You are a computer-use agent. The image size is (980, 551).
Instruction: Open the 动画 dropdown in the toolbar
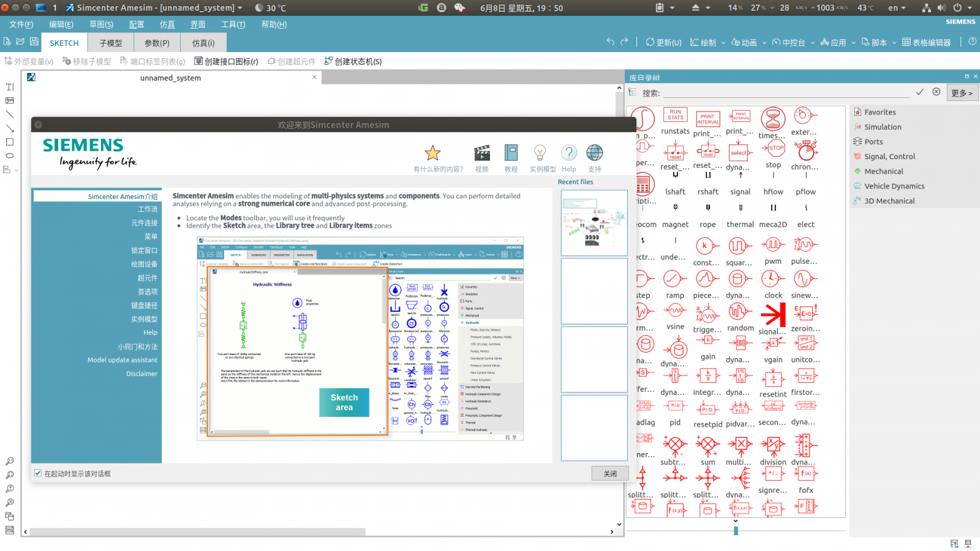click(748, 42)
